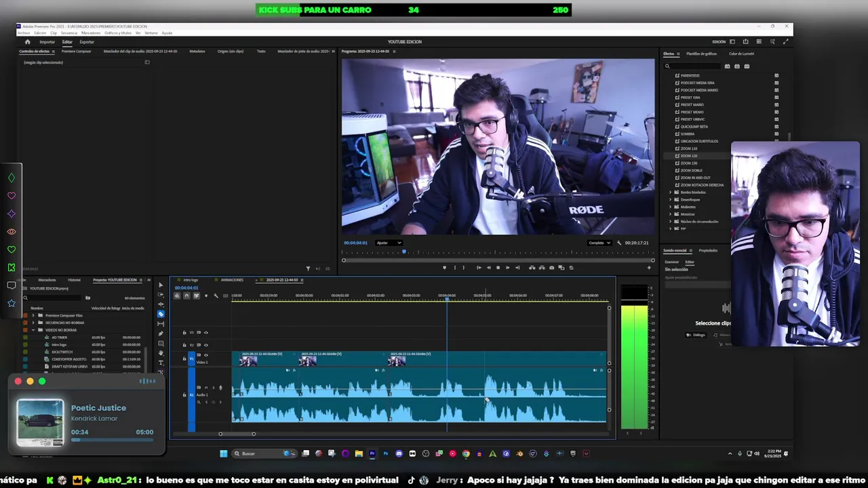Viewport: 868px width, 488px height.
Task: Click the effects panel search field
Action: (x=692, y=66)
